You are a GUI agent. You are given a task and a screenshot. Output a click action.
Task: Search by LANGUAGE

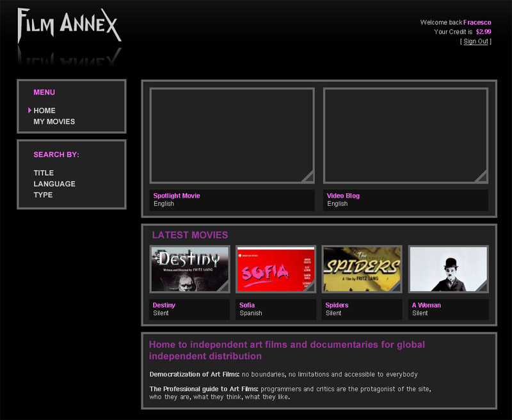[54, 184]
